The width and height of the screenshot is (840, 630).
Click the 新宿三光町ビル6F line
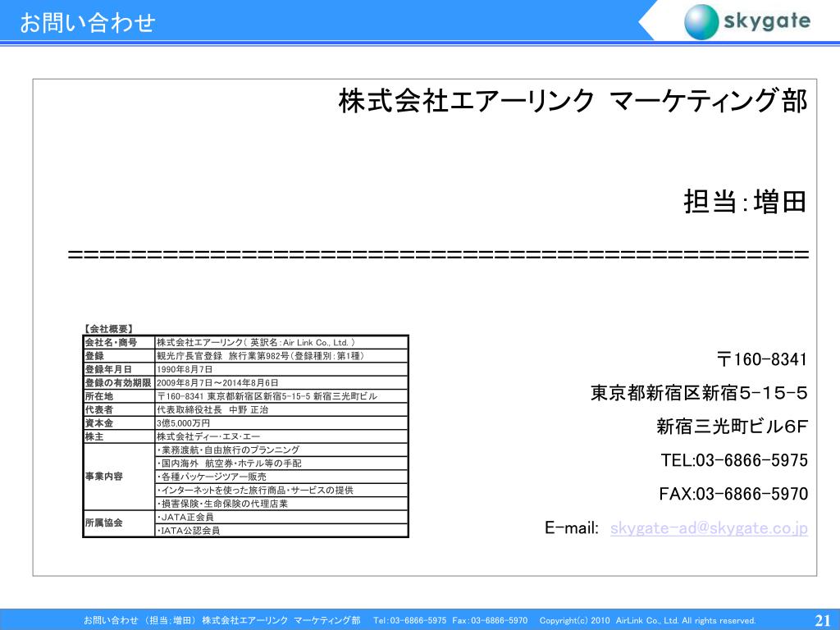732,427
